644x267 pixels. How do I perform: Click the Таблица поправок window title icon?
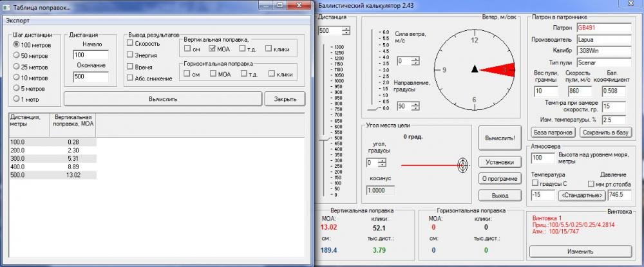click(x=6, y=6)
